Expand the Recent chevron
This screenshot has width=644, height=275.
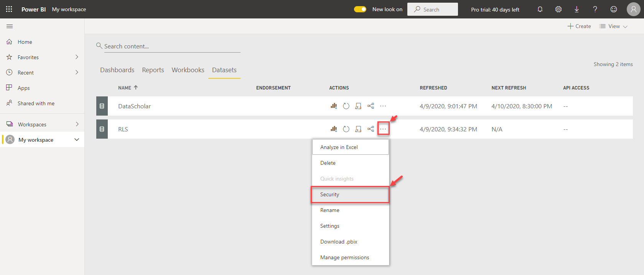[77, 72]
